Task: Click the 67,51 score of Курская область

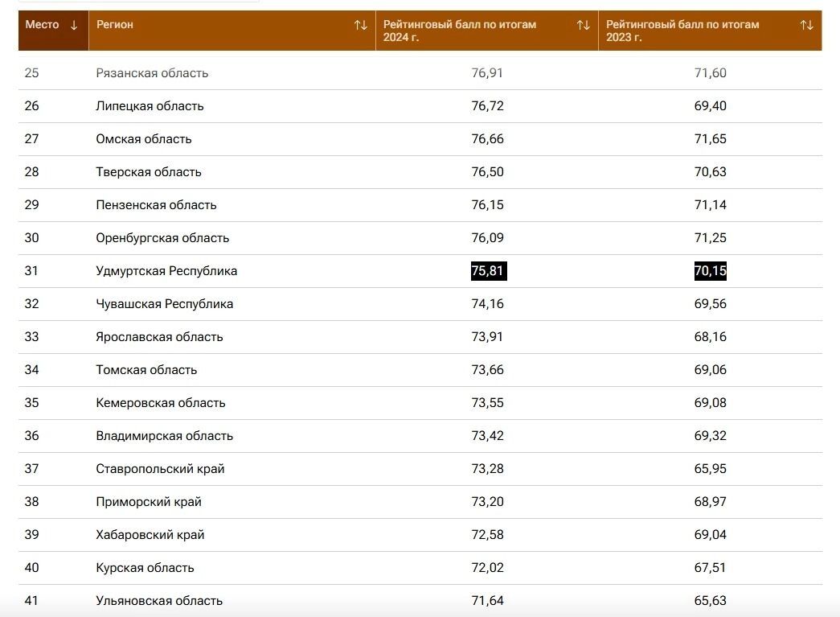Action: tap(710, 568)
